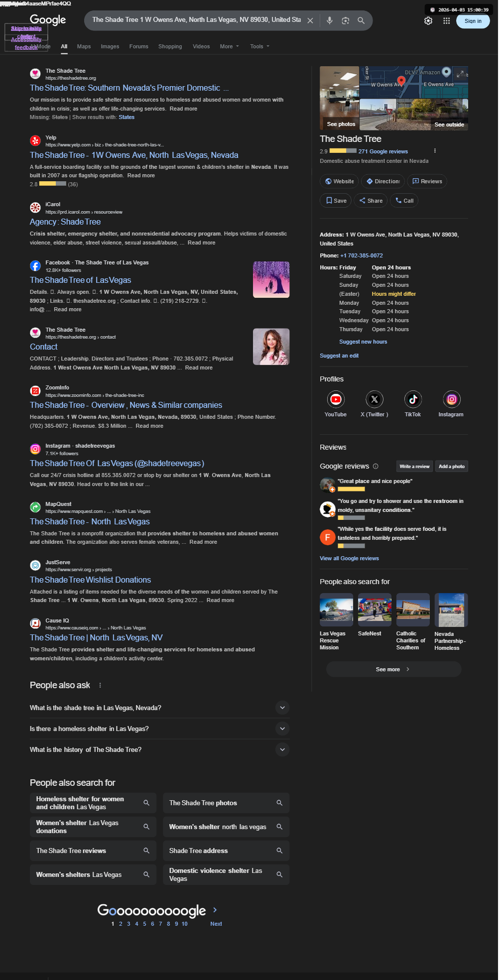Show info about Google reviews
Viewport: 504px width, 980px height.
click(x=376, y=466)
